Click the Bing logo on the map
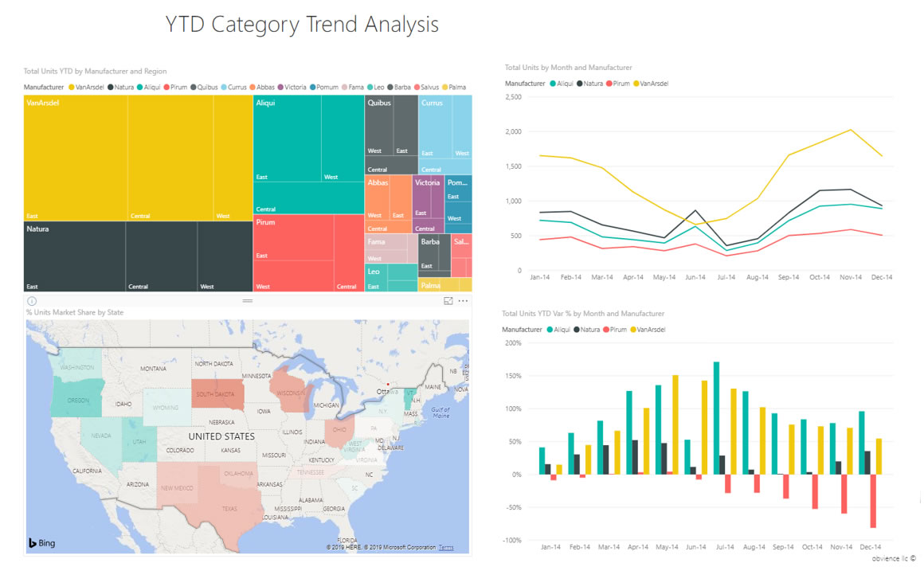 pyautogui.click(x=42, y=543)
